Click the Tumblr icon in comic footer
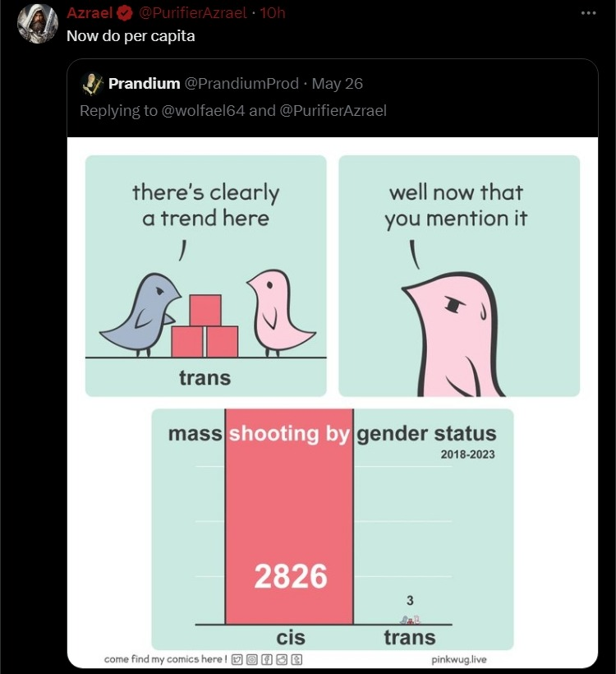This screenshot has height=674, width=616. (x=297, y=659)
